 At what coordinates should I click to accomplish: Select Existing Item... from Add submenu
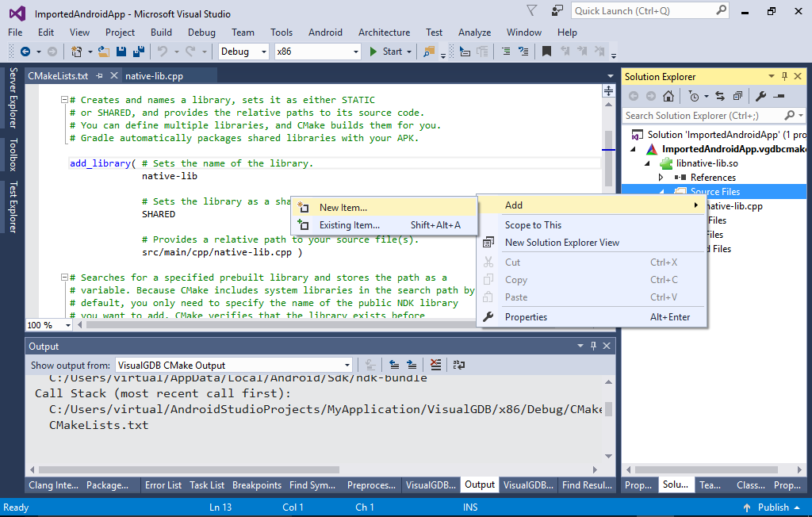(384, 225)
